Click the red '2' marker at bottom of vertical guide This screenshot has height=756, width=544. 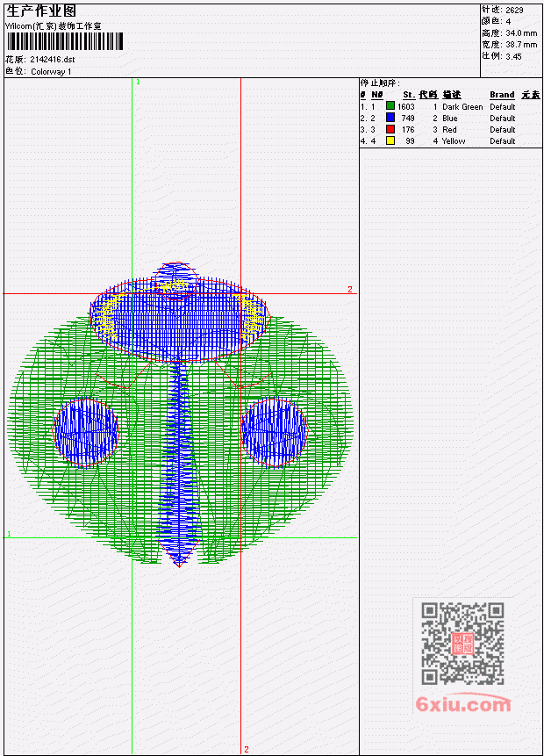(247, 749)
